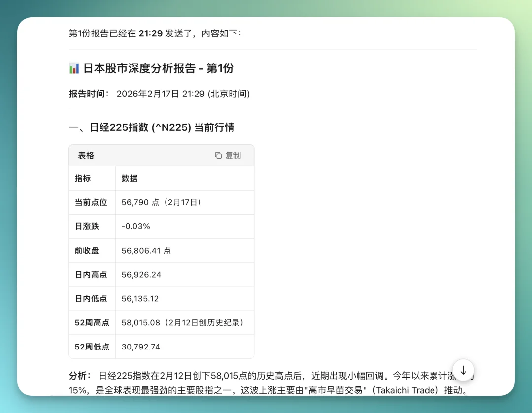Viewport: 532px width, 413px height.
Task: Click the 前收盘 row value 56,806.41 点
Action: (x=146, y=250)
